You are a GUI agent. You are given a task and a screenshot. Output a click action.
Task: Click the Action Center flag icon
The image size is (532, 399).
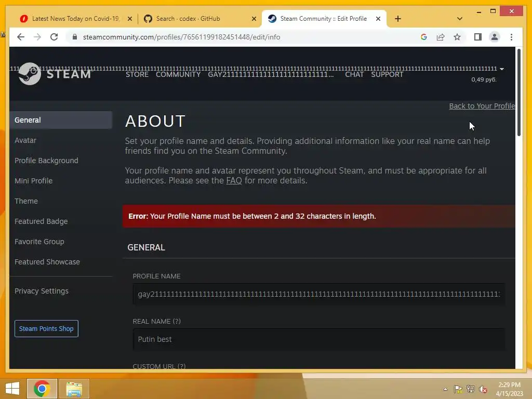tap(458, 389)
